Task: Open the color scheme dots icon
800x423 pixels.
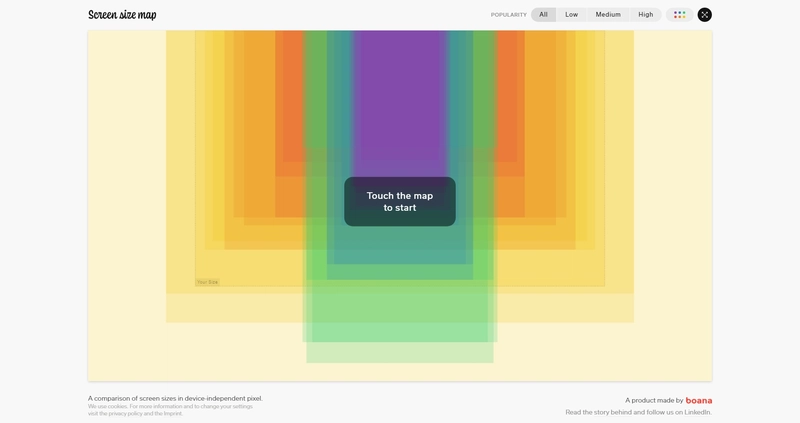Action: 679,15
